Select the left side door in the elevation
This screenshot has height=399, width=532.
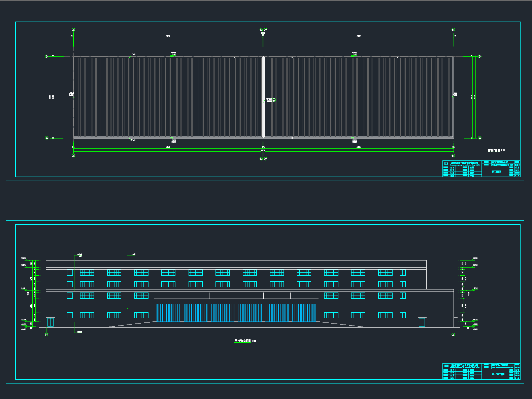coord(51,323)
